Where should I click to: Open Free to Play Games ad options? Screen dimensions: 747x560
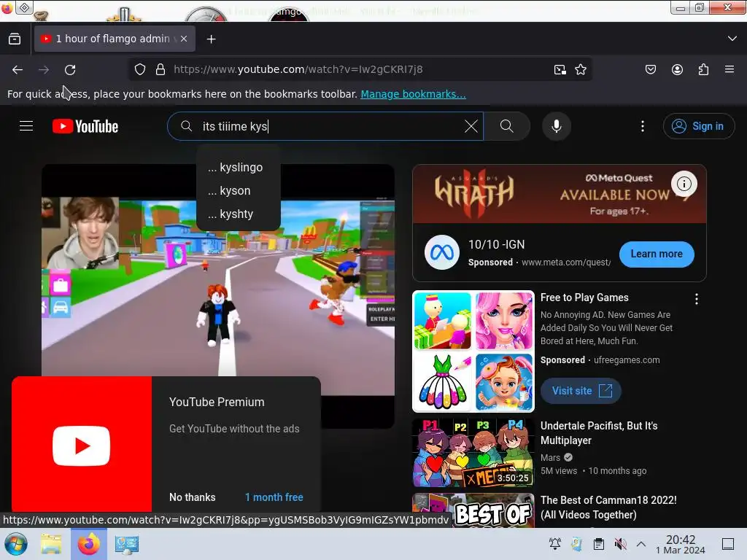(697, 298)
